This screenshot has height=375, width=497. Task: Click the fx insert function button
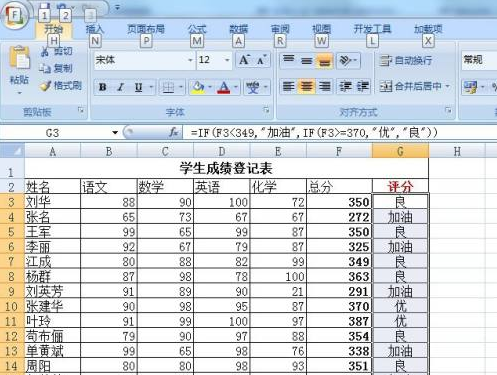(173, 133)
